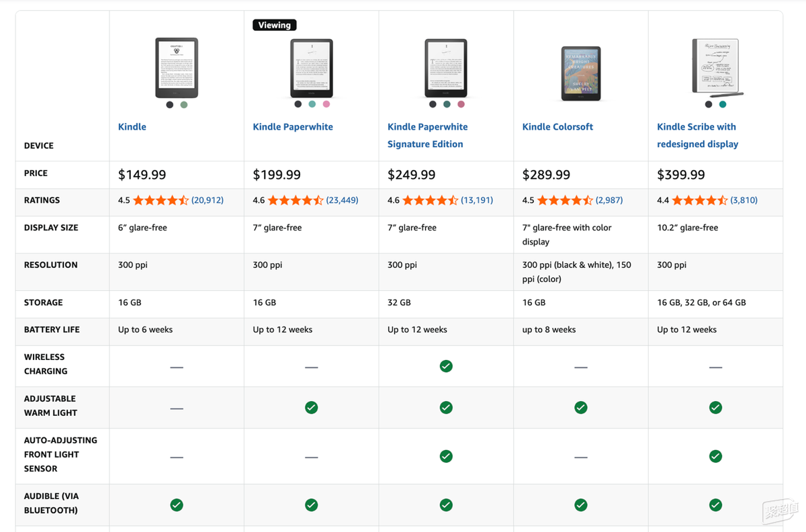Click Signature Edition adjustable warm light checkmark
This screenshot has height=532, width=806.
pyautogui.click(x=446, y=408)
